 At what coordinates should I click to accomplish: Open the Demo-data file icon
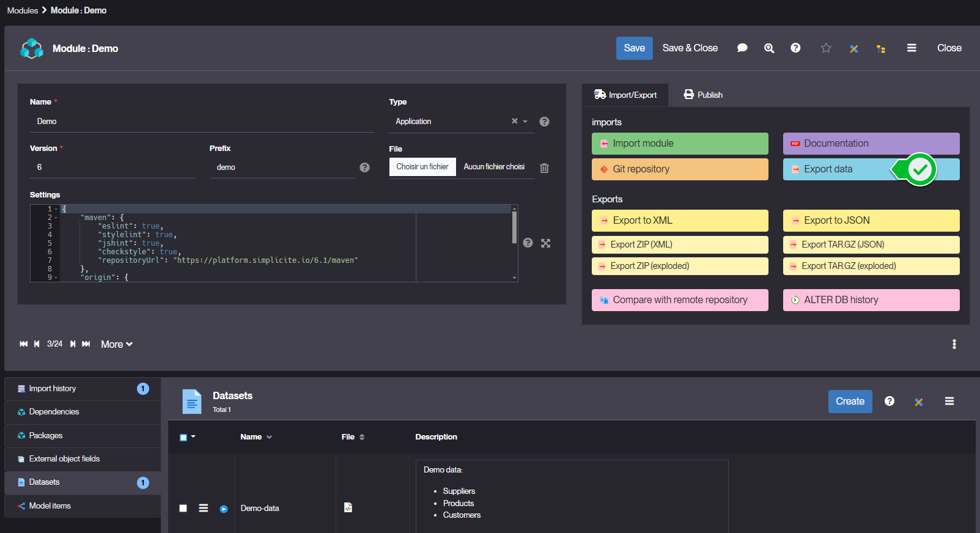coord(348,507)
